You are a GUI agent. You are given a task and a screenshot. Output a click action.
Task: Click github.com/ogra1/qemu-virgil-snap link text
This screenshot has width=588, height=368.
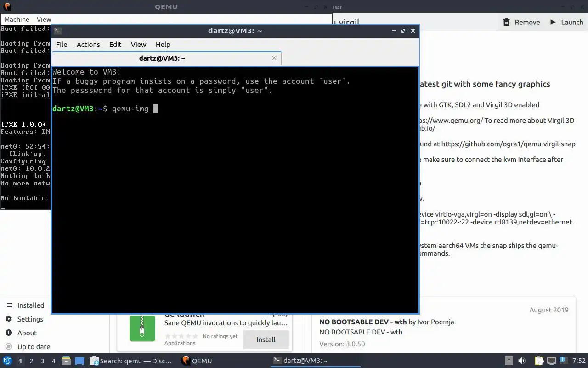(x=508, y=144)
